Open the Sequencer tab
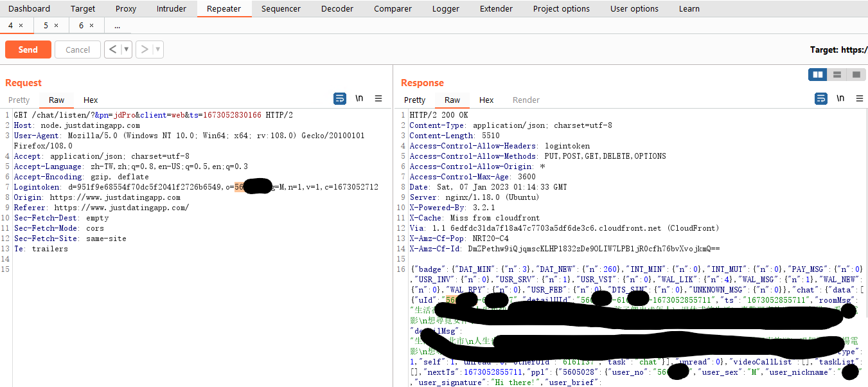Viewport: 868px width, 387px height. pos(281,9)
